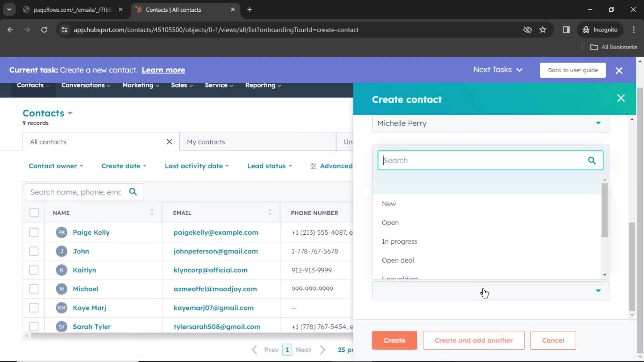Click Sarah Tyler's ST avatar icon

[61, 326]
